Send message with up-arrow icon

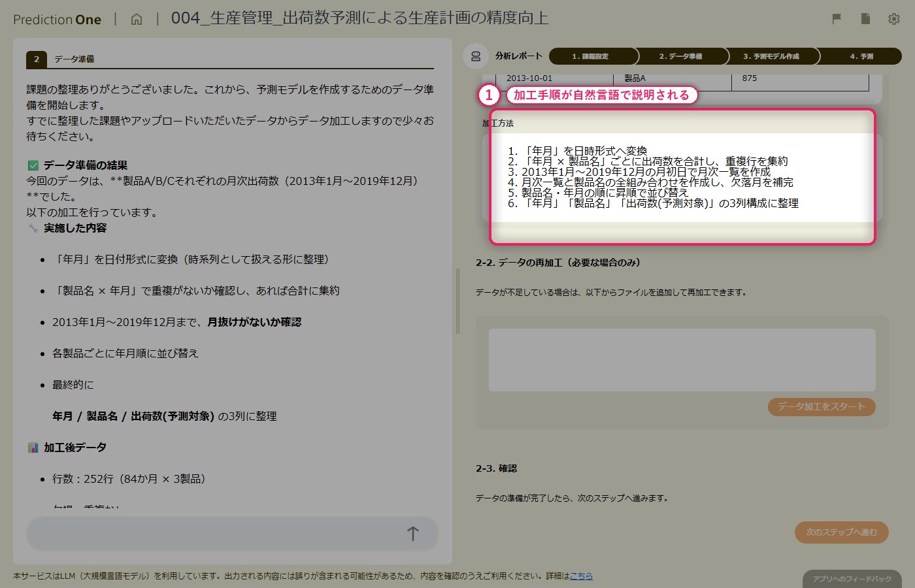pos(412,534)
